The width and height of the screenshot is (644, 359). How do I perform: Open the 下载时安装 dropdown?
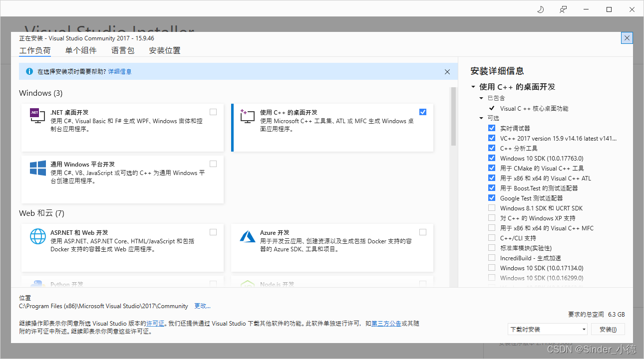(x=547, y=329)
